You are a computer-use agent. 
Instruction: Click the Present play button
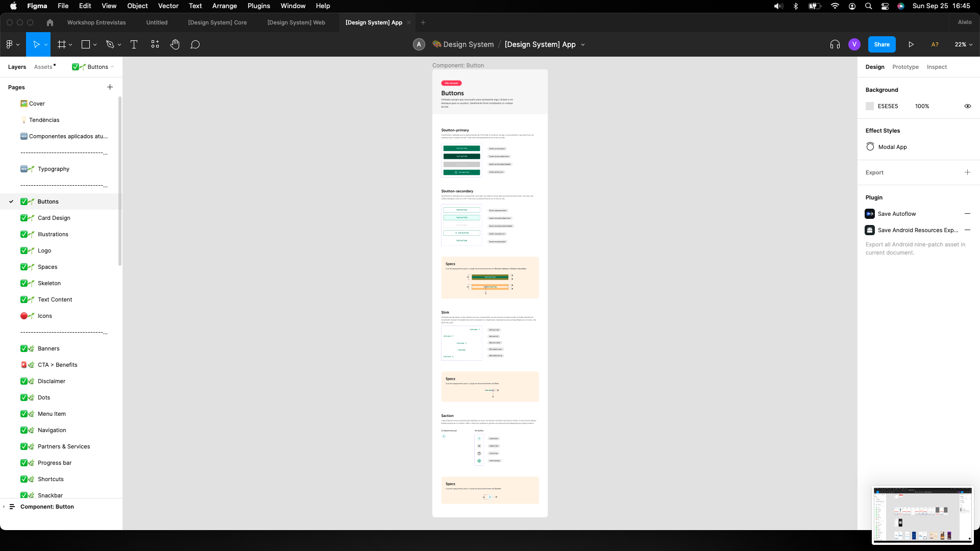pos(911,44)
